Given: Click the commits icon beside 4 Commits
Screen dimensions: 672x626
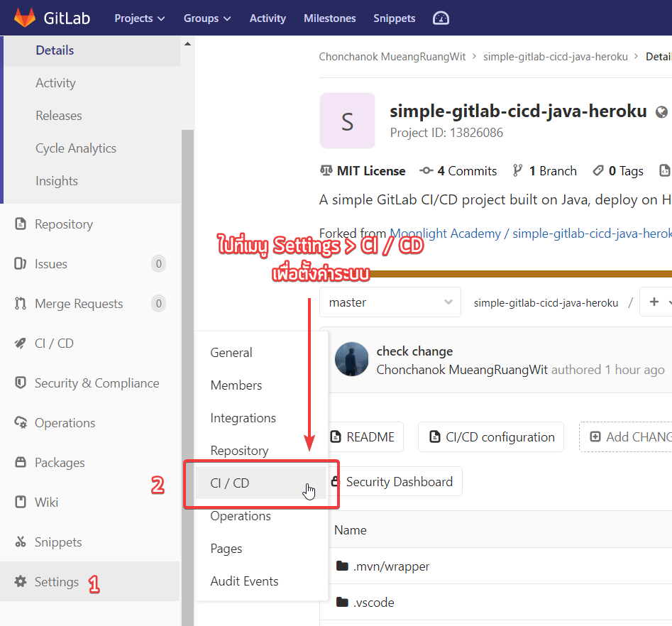Looking at the screenshot, I should click(426, 170).
